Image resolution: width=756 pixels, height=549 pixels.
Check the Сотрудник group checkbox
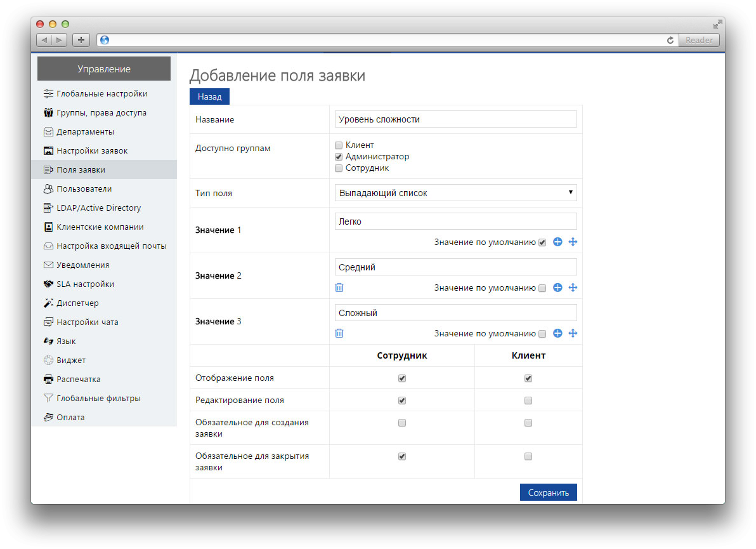point(339,168)
